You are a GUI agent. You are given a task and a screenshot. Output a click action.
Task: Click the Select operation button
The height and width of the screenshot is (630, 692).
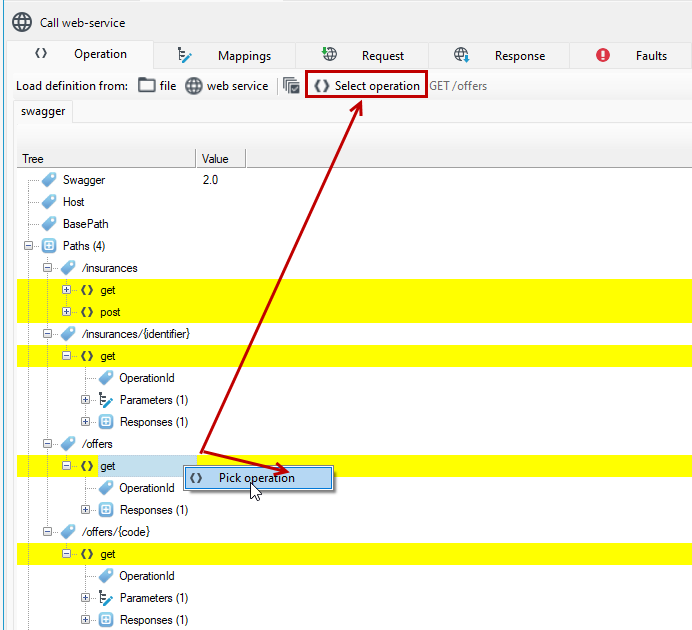pos(366,86)
